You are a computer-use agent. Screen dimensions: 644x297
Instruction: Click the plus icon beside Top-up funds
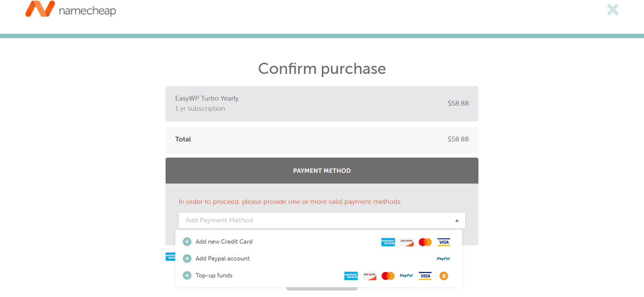click(187, 275)
